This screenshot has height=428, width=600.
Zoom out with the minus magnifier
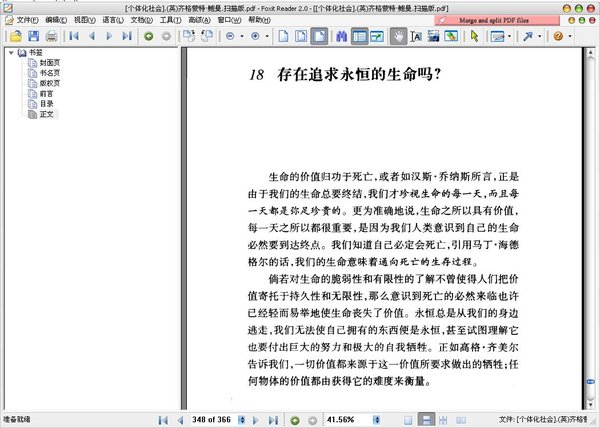point(230,36)
